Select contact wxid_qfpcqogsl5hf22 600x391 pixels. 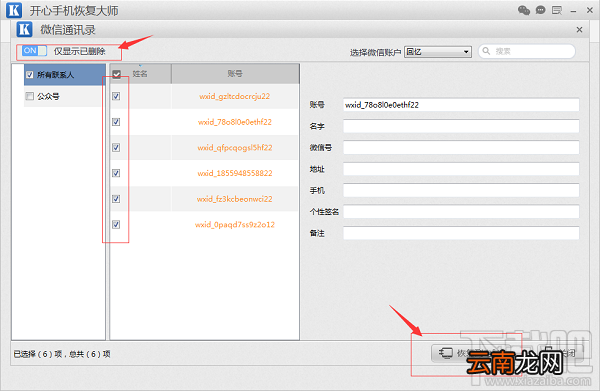[x=235, y=148]
